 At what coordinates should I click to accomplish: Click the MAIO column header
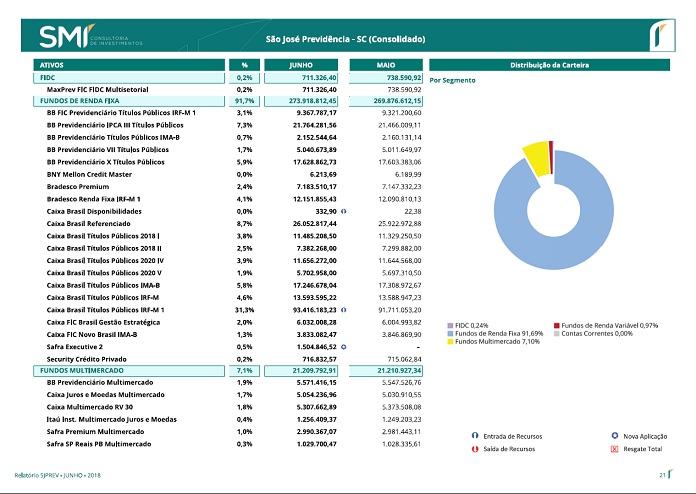(x=386, y=65)
